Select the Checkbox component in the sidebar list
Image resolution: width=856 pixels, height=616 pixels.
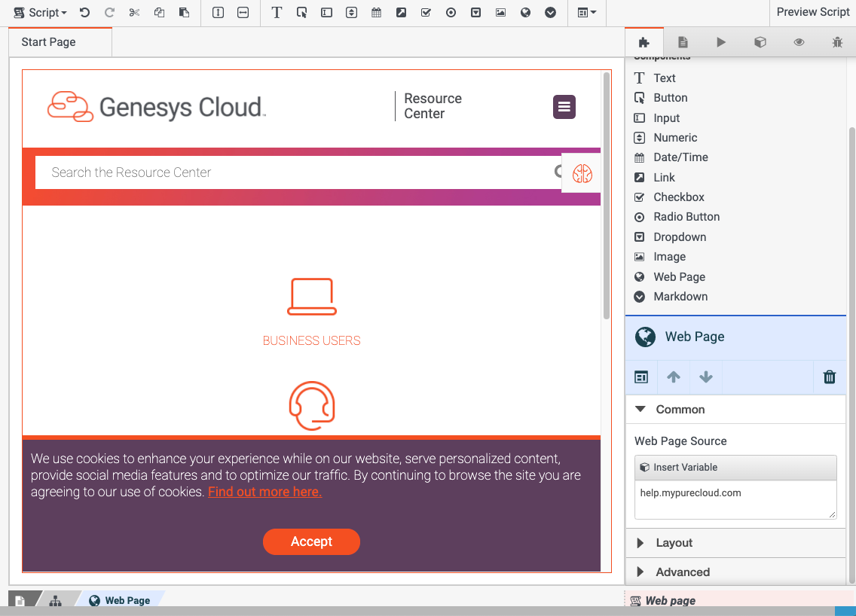point(677,197)
